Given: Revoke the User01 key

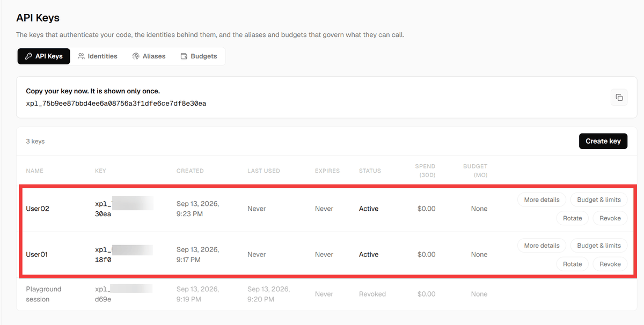Looking at the screenshot, I should click(610, 264).
